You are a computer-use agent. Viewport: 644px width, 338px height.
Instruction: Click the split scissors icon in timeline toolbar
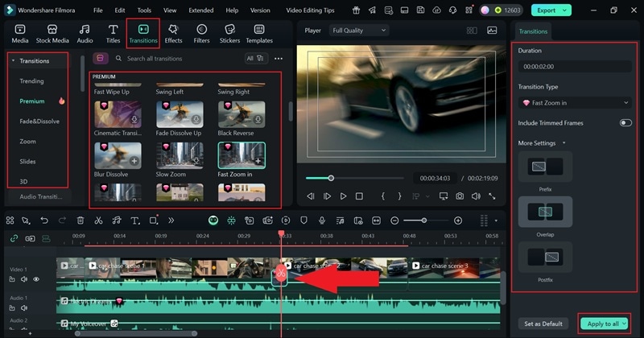point(98,221)
